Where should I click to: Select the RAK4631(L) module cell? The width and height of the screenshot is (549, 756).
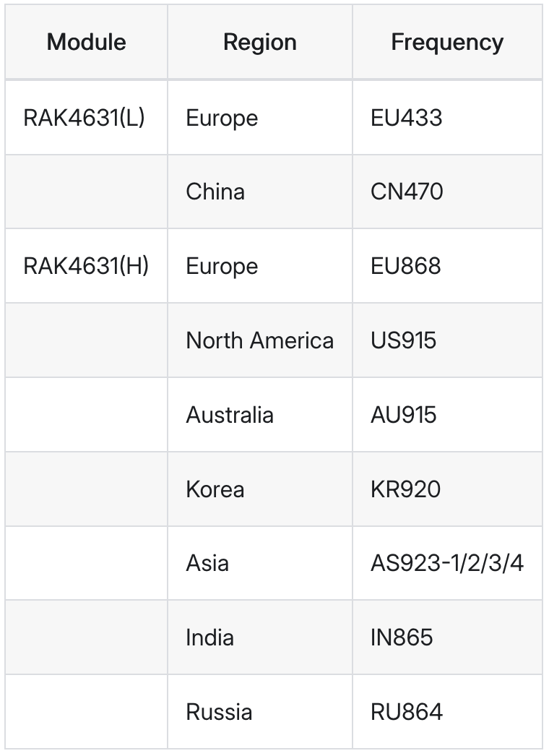(x=85, y=118)
